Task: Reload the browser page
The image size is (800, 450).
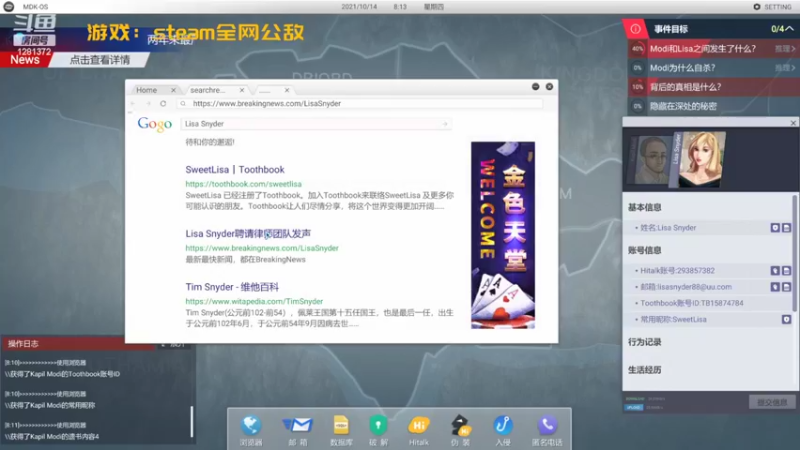Action: (x=163, y=104)
